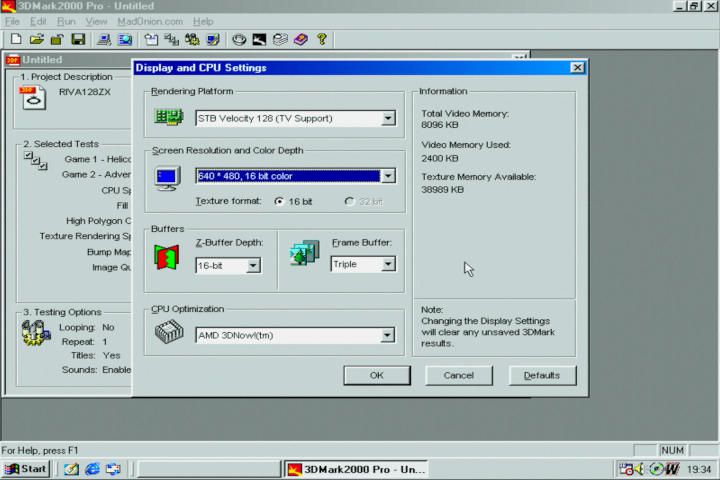Open the View menu
The width and height of the screenshot is (720, 480).
pos(96,22)
